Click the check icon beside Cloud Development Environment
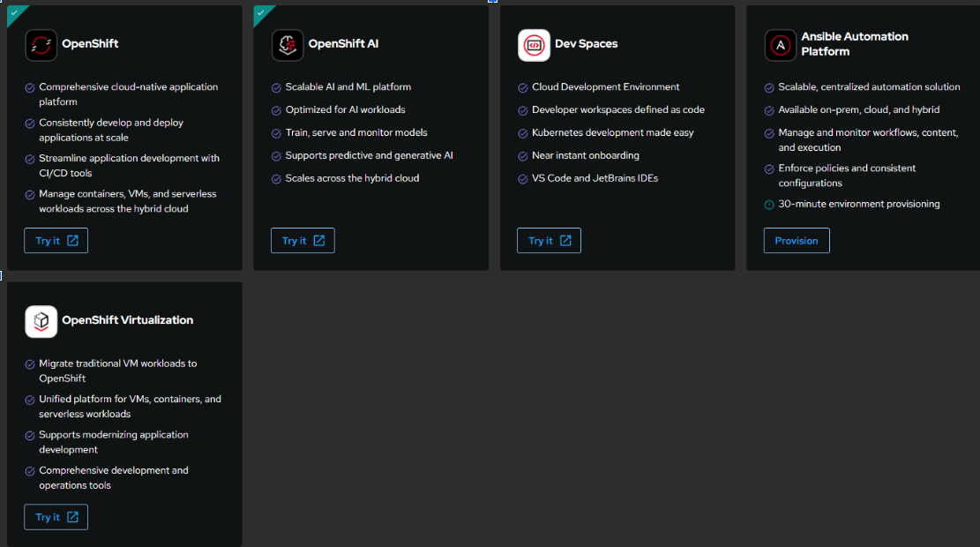 coord(522,87)
